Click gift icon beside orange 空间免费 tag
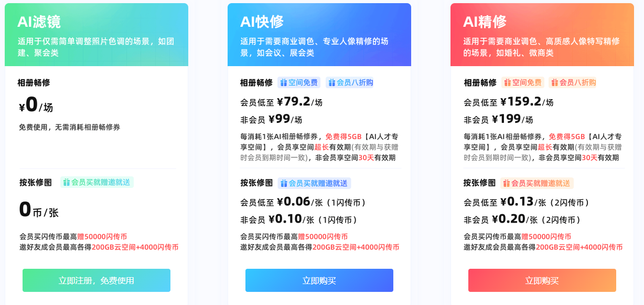 click(x=507, y=82)
